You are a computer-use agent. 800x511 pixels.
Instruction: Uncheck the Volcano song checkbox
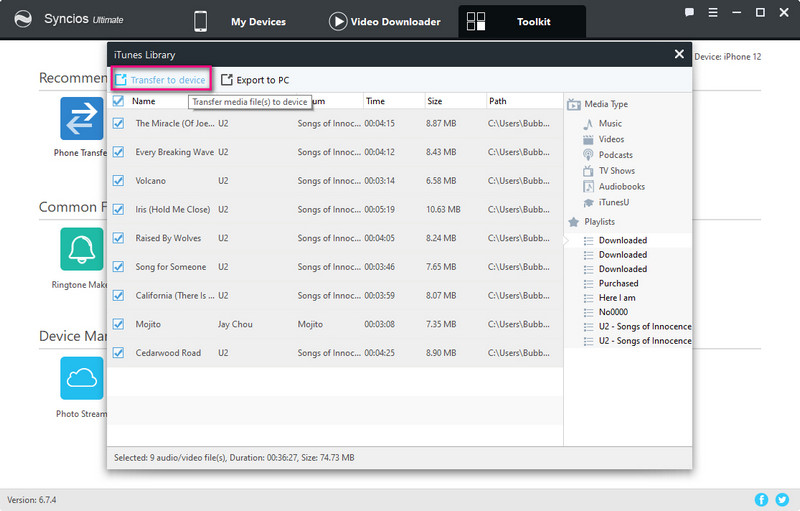118,181
